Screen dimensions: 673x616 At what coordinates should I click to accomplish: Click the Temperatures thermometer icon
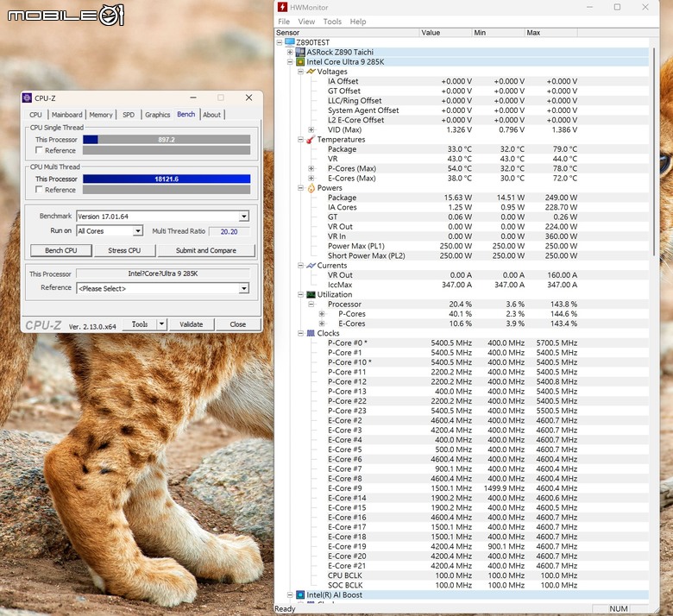pyautogui.click(x=311, y=140)
